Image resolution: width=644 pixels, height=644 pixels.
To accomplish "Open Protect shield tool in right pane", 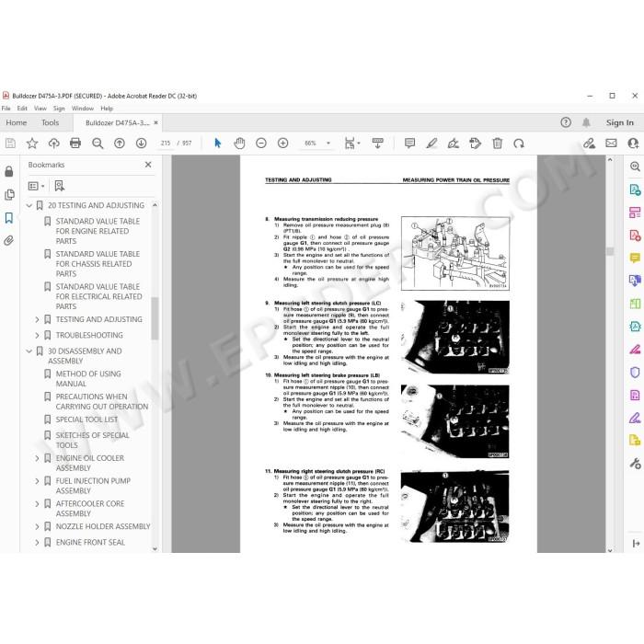I will click(x=635, y=372).
